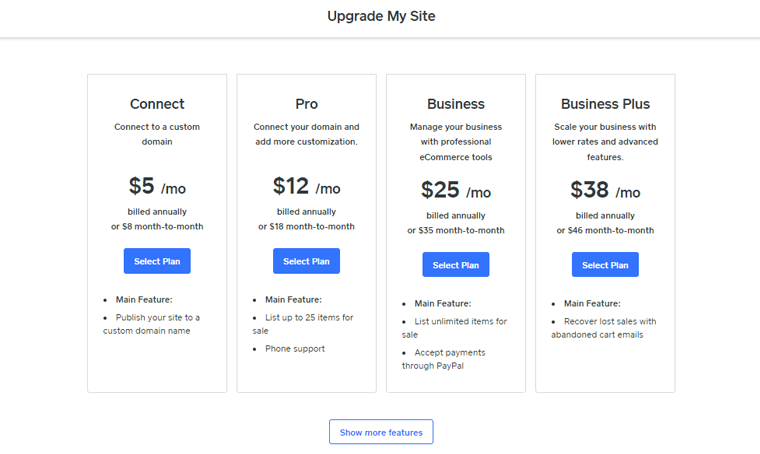Click the $38 /mo price
The width and height of the screenshot is (760, 454).
(605, 191)
